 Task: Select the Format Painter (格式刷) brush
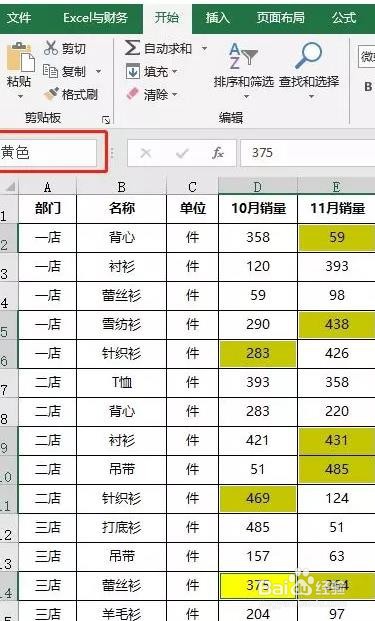point(51,94)
